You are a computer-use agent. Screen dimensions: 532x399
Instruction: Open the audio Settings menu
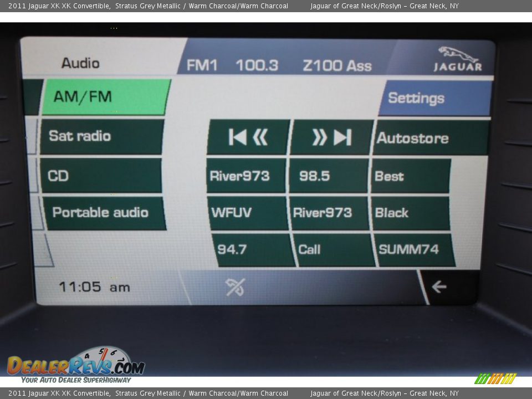[x=436, y=99]
